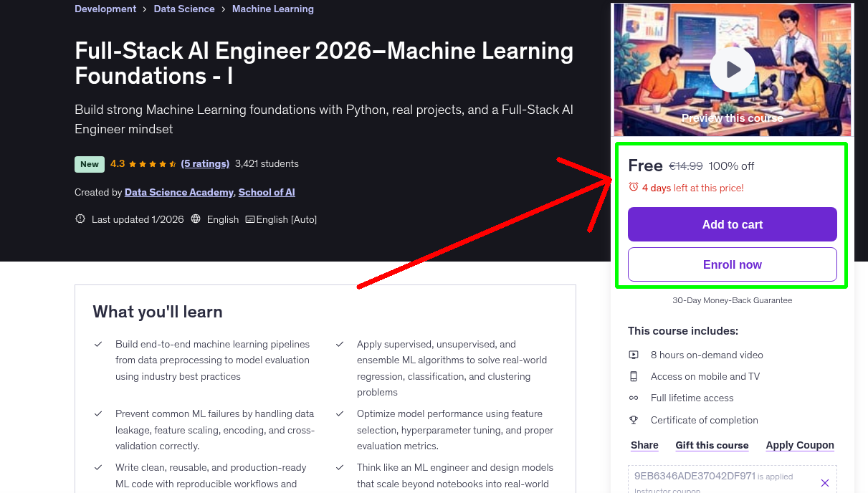
Task: Open the 5 ratings link
Action: (x=205, y=163)
